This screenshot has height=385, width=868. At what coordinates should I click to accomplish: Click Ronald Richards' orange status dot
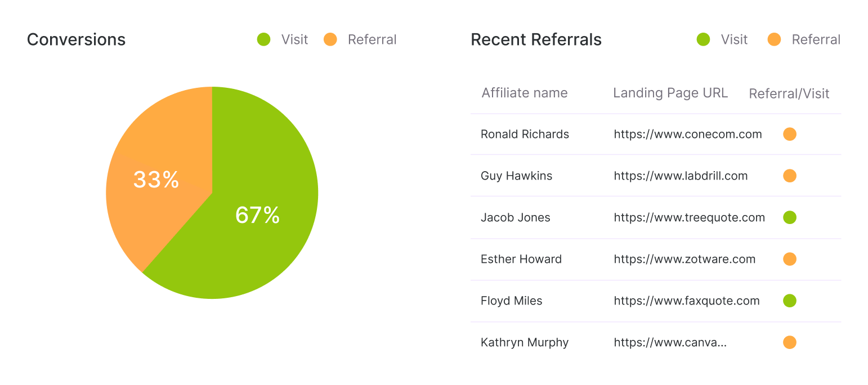click(790, 134)
